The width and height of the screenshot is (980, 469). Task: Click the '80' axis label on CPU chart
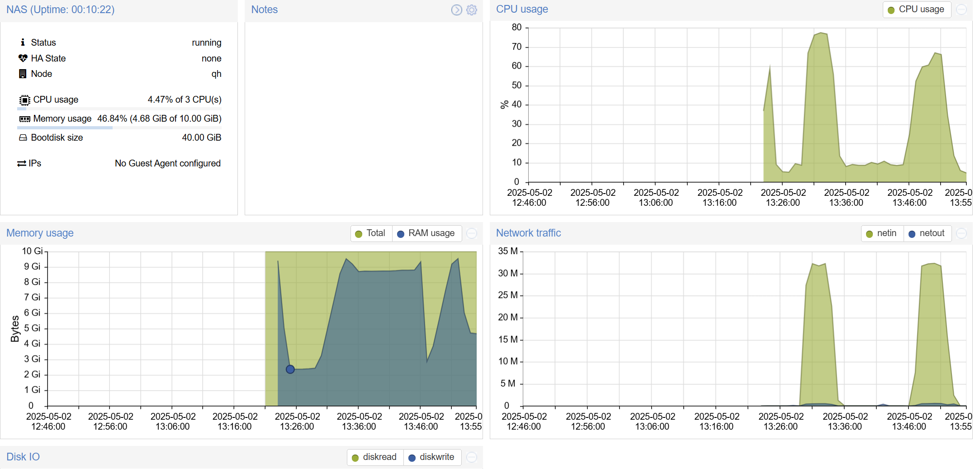517,28
